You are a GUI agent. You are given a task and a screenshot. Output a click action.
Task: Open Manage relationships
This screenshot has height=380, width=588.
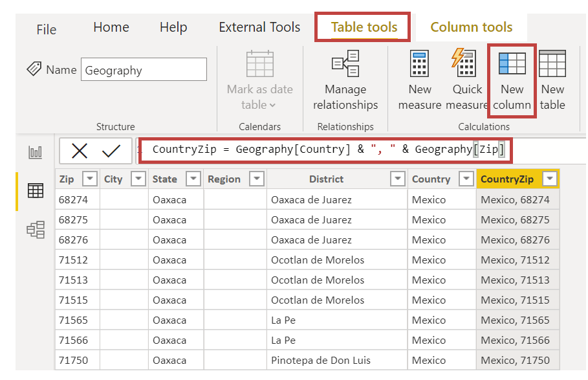coord(345,80)
